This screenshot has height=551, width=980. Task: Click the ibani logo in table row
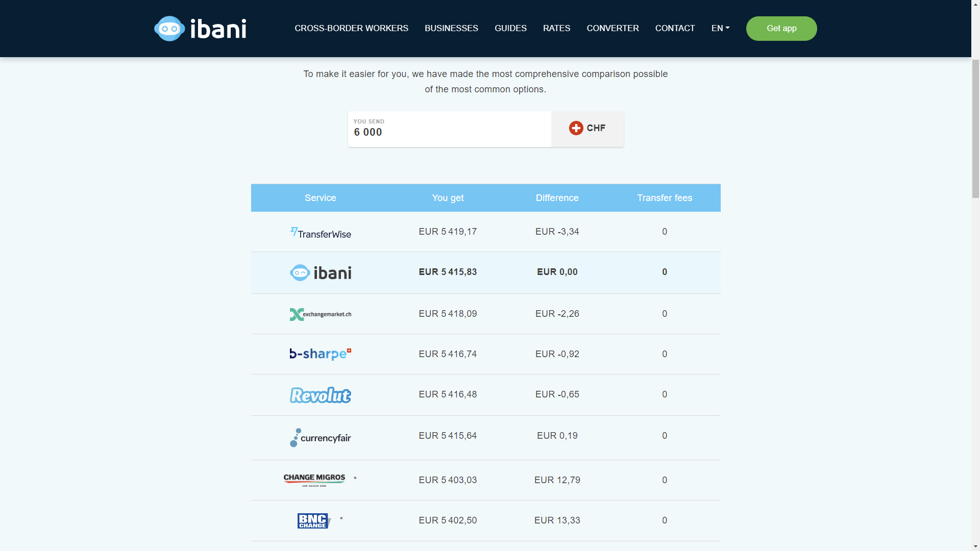tap(321, 272)
